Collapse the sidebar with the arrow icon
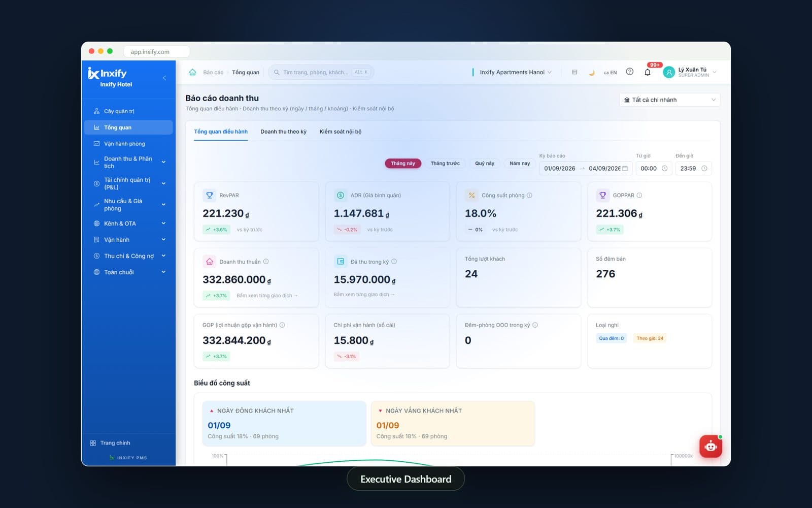812x508 pixels. [x=164, y=78]
